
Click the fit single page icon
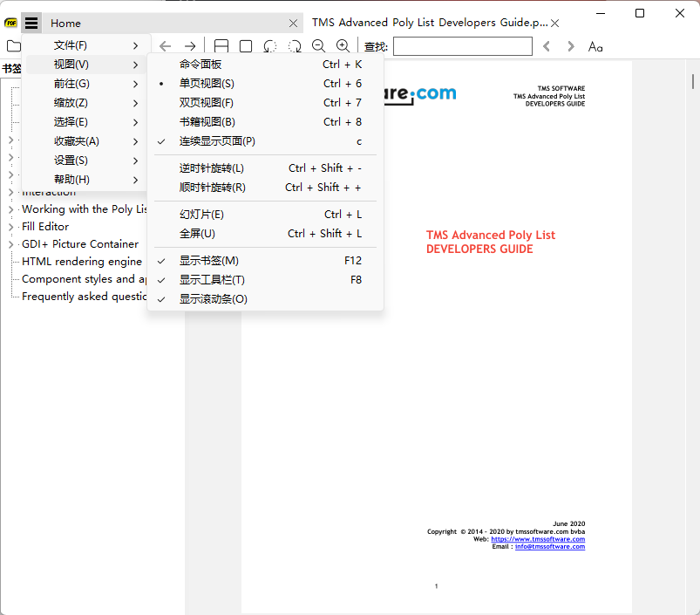coord(246,46)
